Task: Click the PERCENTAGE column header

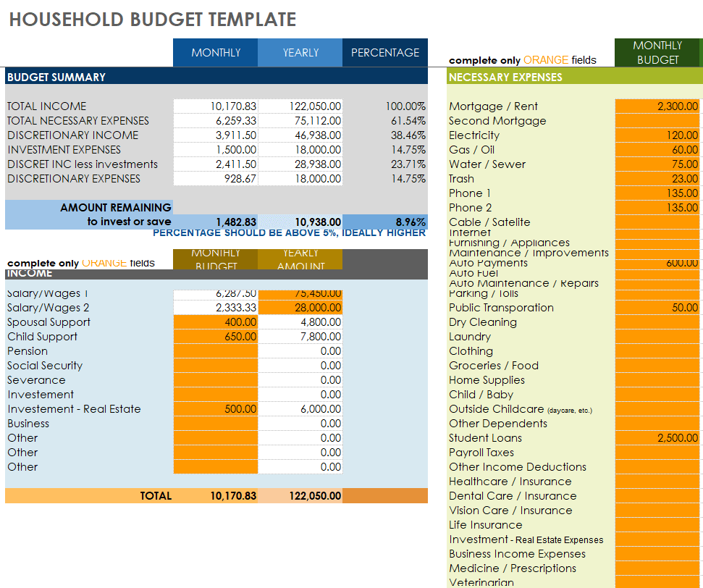Action: click(385, 52)
